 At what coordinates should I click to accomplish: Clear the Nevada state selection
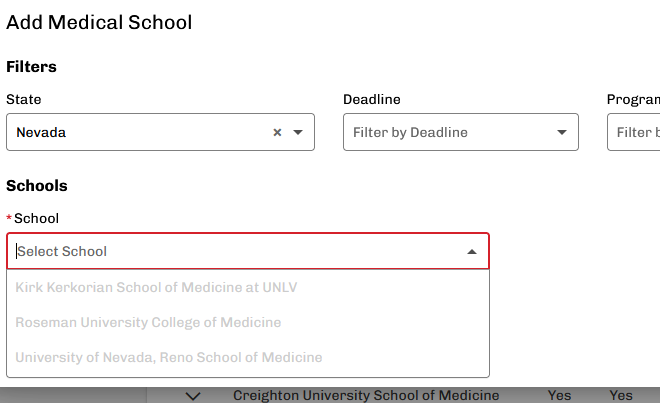(x=277, y=132)
